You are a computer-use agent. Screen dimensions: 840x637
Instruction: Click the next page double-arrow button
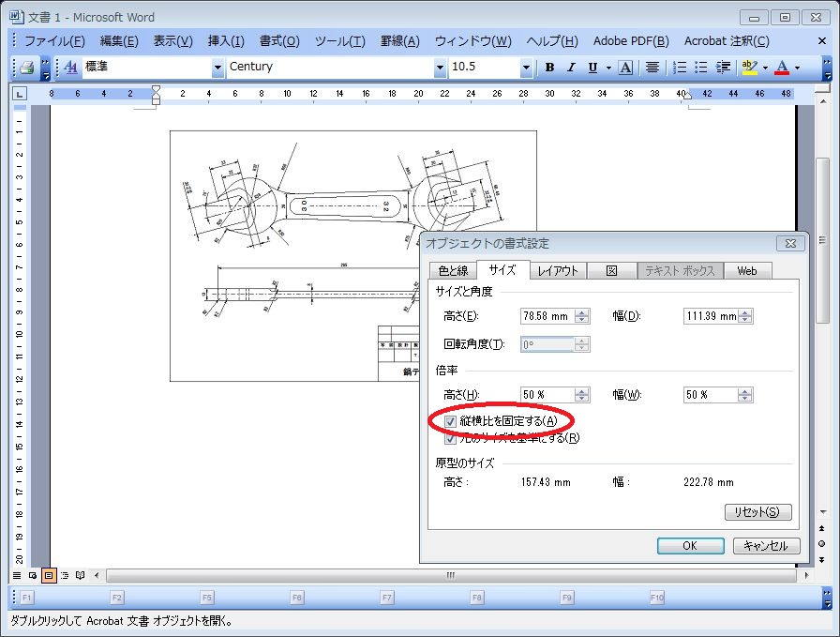pos(822,560)
